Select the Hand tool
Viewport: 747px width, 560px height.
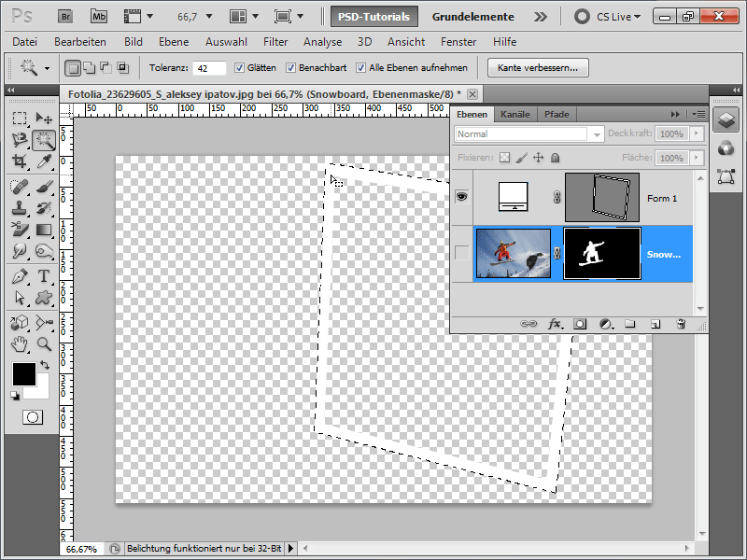(x=20, y=344)
